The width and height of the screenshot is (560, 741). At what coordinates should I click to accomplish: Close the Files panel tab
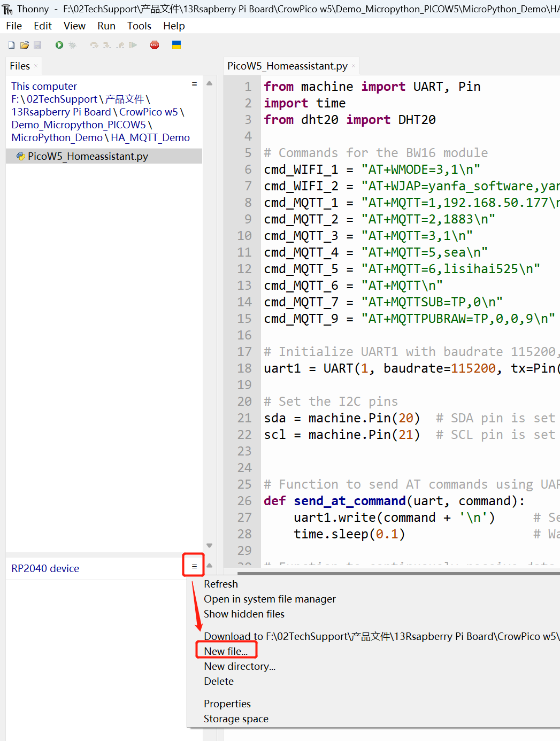coord(36,66)
